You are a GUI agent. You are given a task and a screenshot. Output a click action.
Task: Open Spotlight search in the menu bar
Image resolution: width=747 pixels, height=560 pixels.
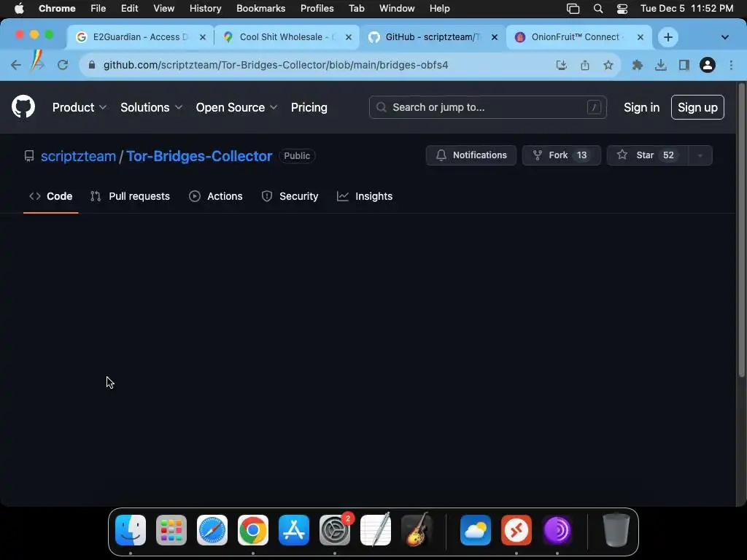[598, 9]
